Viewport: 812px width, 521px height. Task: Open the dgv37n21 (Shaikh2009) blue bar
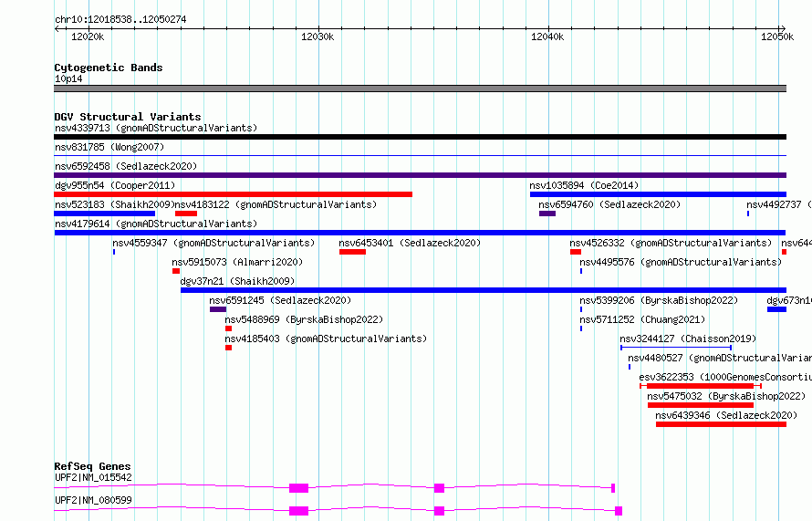click(x=484, y=290)
